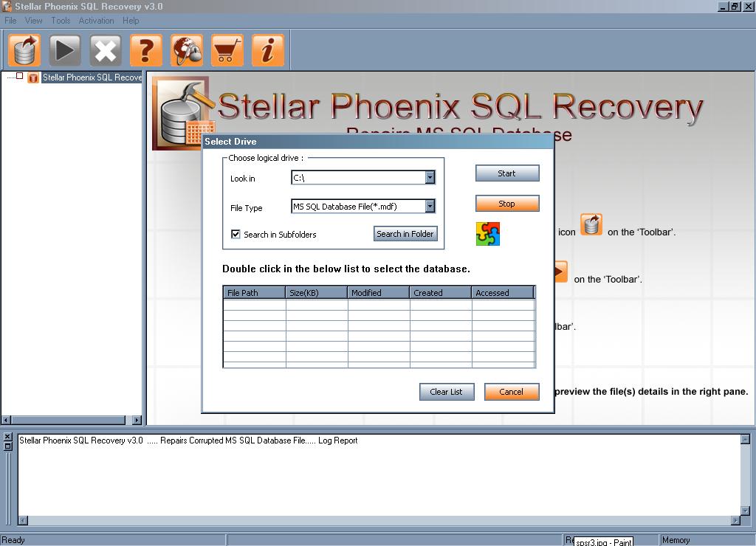Click the Clear List button
Screen dimensions: 756x546
(446, 392)
